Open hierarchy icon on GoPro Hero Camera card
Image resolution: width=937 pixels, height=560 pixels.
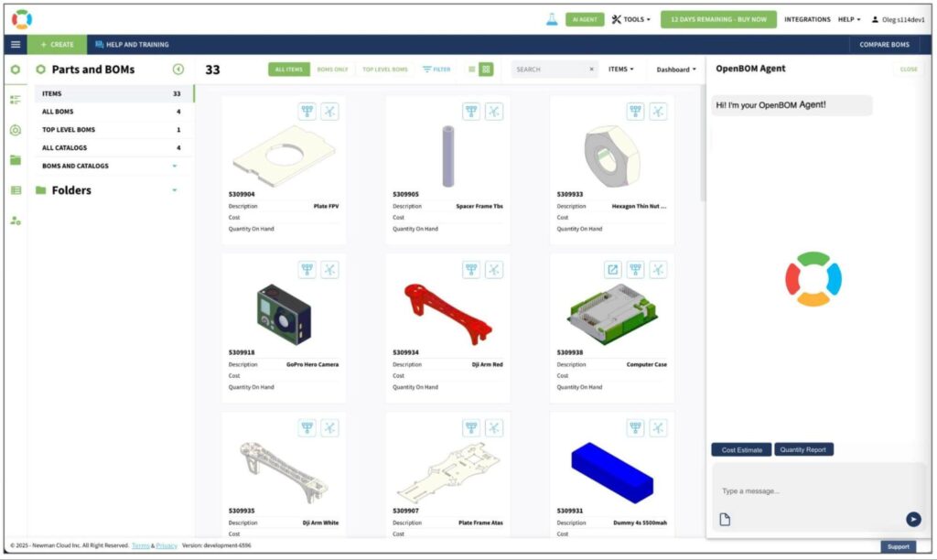coord(307,270)
